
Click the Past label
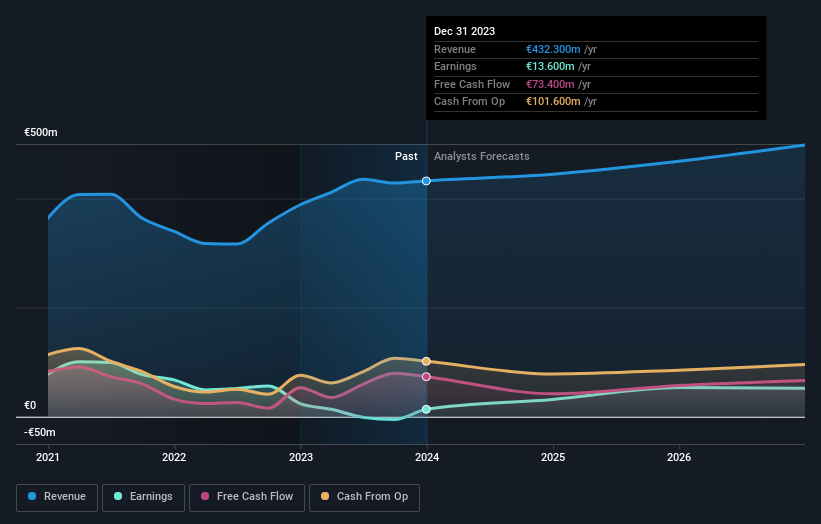coord(406,156)
